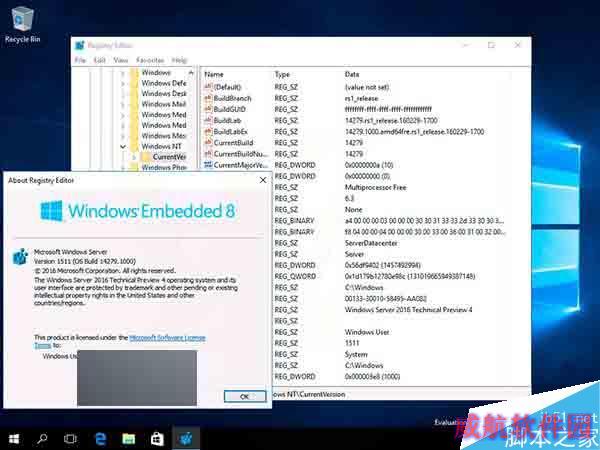This screenshot has height=450, width=600.
Task: Click Windows Server 2016 Technical Preview 4 value
Action: coord(408,310)
